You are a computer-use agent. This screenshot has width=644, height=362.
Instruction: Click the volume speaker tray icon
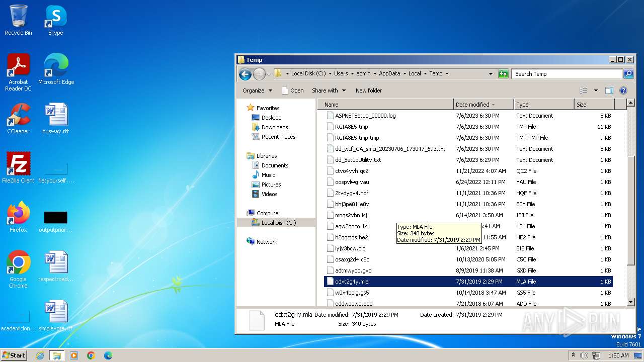[x=584, y=355]
